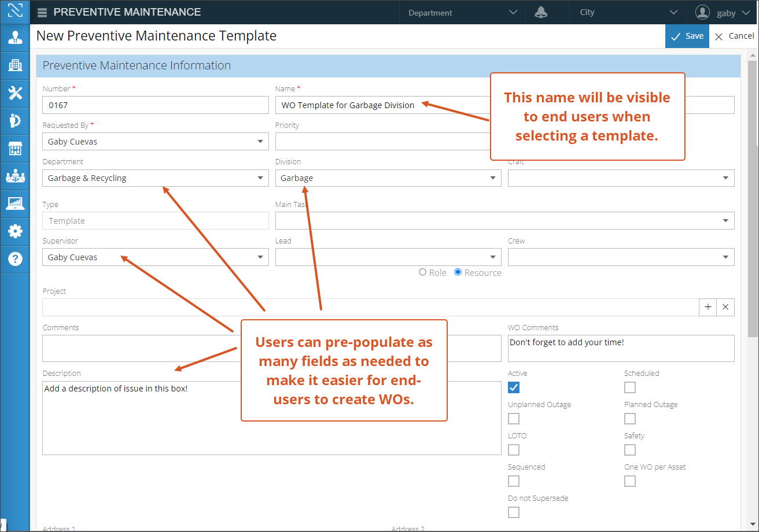
Task: Check the Safety checkbox
Action: pyautogui.click(x=630, y=450)
